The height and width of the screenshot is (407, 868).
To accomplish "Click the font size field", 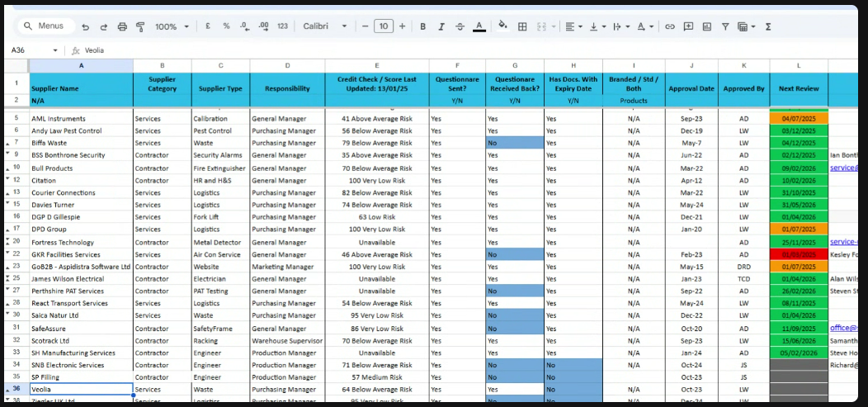I will pos(384,26).
